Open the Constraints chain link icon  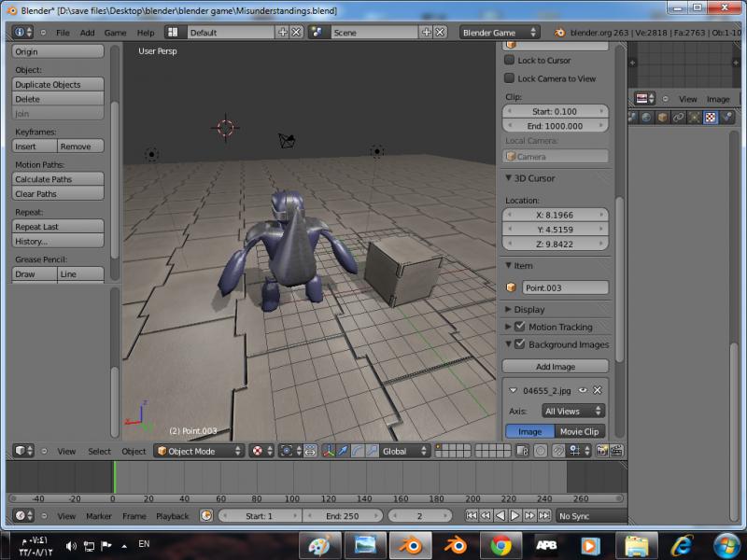pos(679,118)
